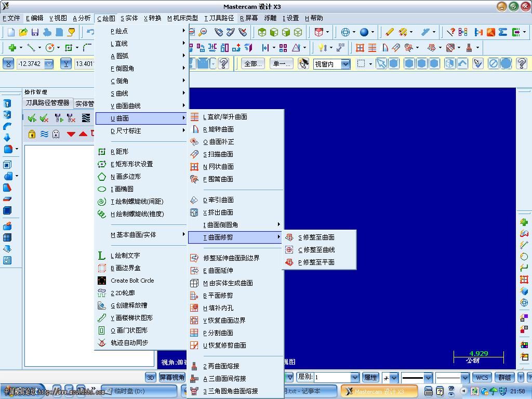Expand L 直线 submenu
Screen dimensions: 532x399
point(141,44)
